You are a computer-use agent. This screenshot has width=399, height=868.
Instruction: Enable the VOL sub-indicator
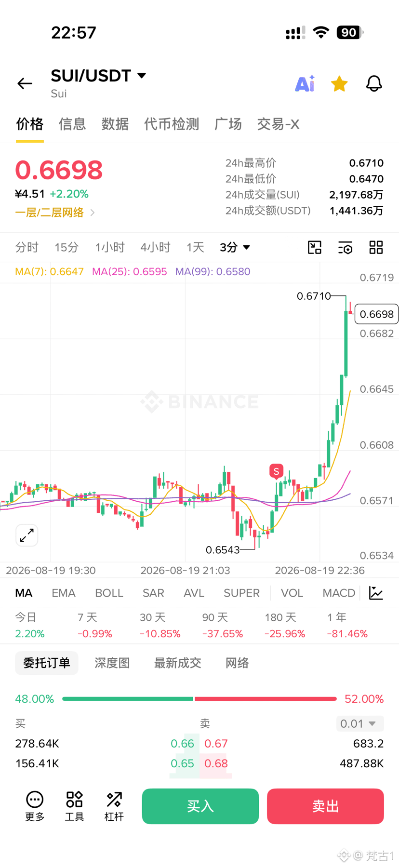tap(292, 593)
